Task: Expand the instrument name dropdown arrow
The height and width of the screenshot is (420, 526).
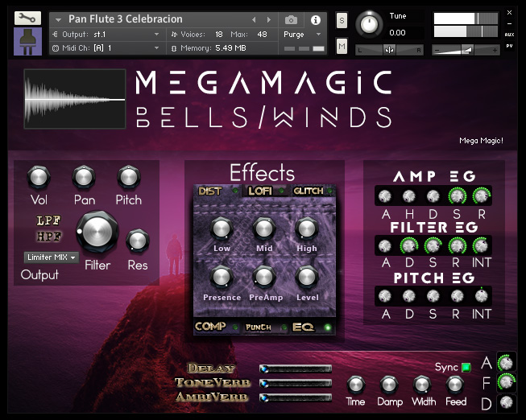Action: click(58, 20)
